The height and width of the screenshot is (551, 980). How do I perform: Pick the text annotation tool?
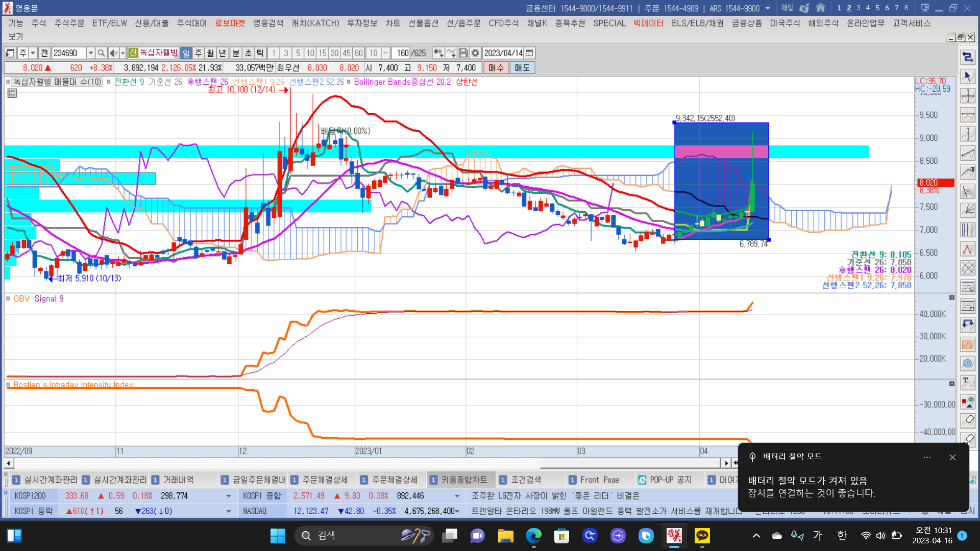click(967, 382)
